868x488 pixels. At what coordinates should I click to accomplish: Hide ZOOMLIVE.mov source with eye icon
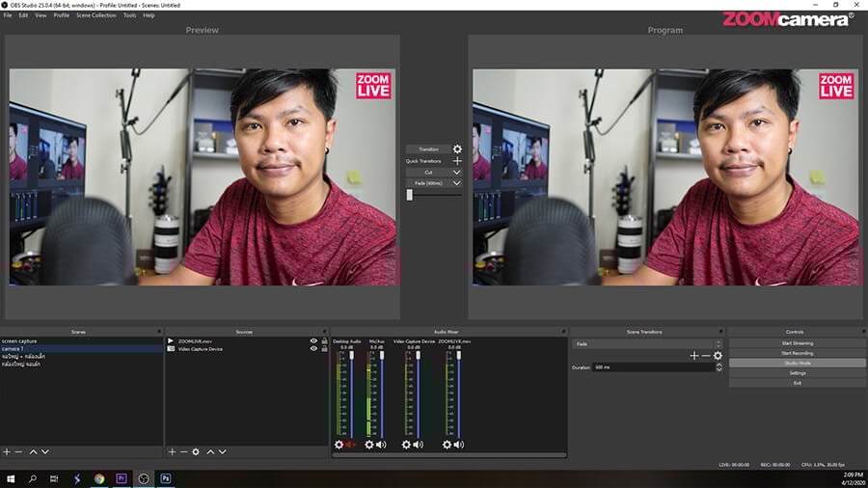point(313,340)
